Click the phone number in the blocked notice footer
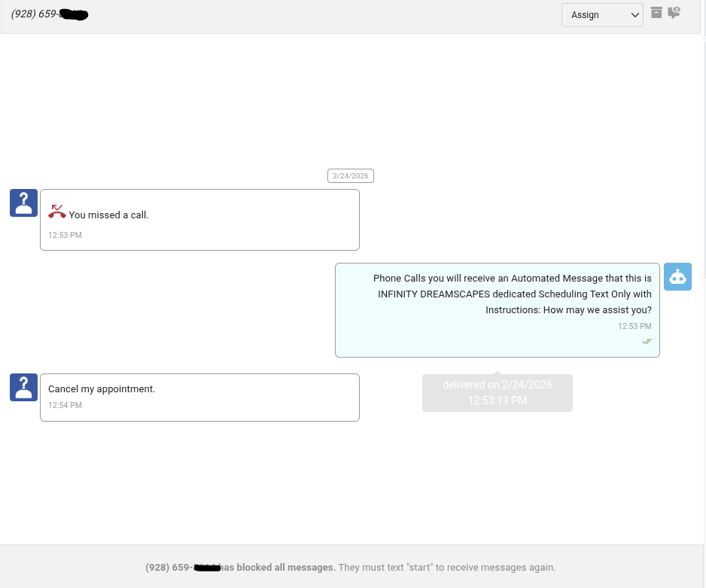 click(x=181, y=568)
